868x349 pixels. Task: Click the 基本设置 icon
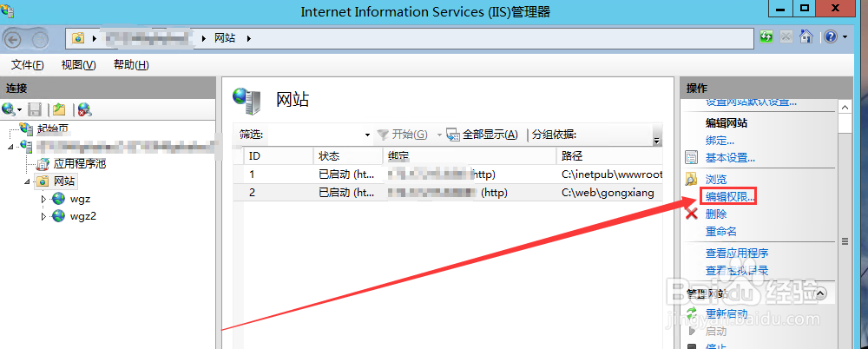692,158
